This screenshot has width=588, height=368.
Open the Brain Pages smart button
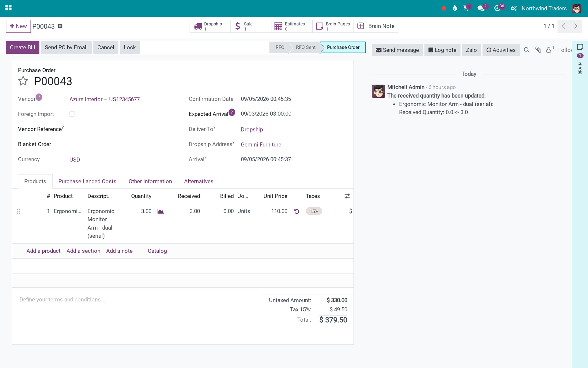(333, 26)
